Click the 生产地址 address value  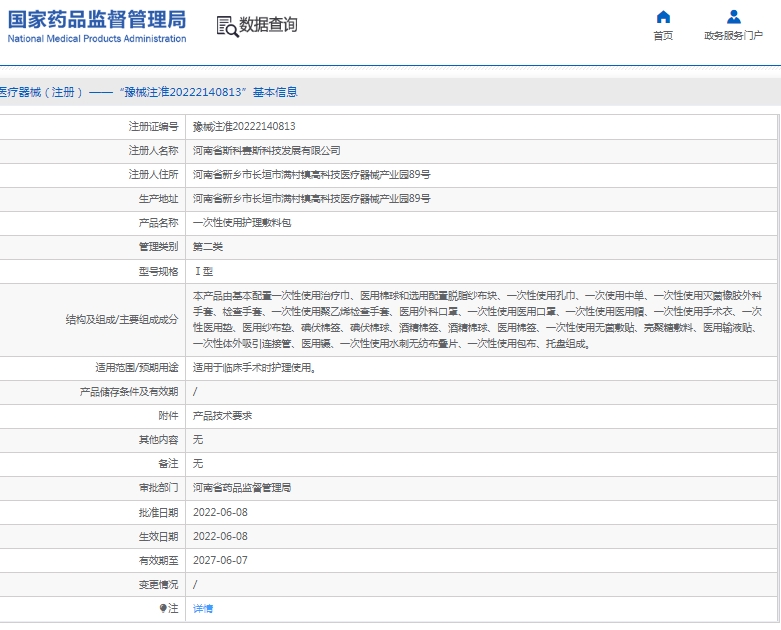(x=311, y=198)
